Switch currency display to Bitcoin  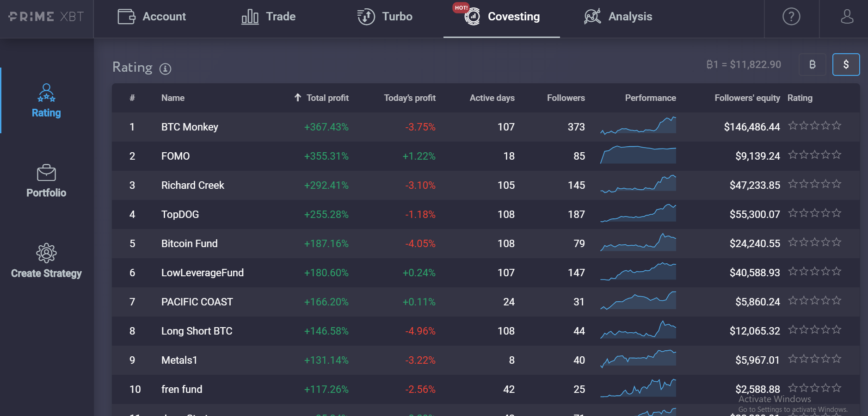coord(813,64)
